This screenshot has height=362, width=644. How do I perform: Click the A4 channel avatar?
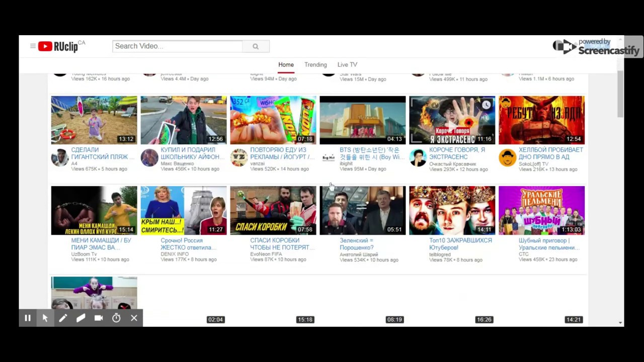(60, 157)
